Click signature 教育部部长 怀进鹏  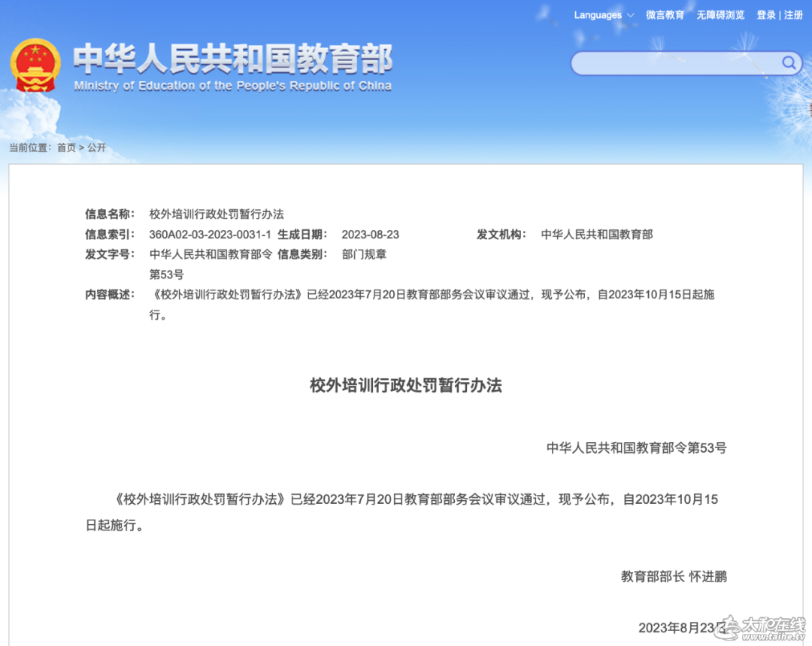[x=674, y=577]
